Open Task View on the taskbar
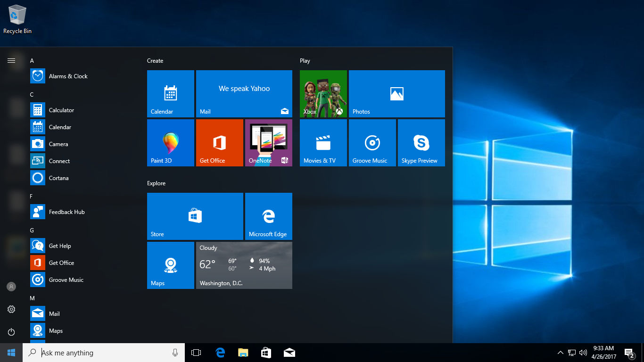The height and width of the screenshot is (362, 644). (196, 353)
